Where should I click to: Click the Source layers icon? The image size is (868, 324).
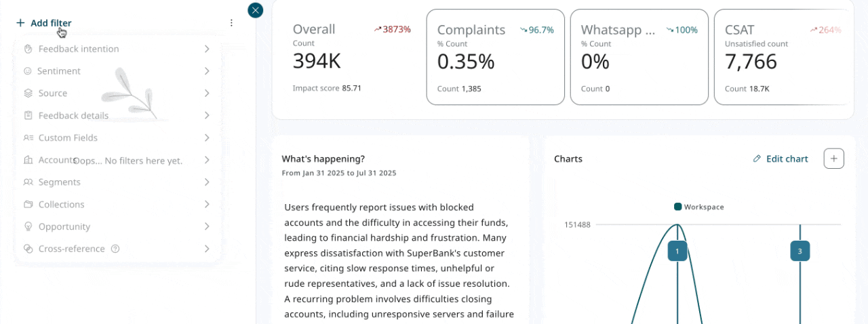click(x=28, y=94)
